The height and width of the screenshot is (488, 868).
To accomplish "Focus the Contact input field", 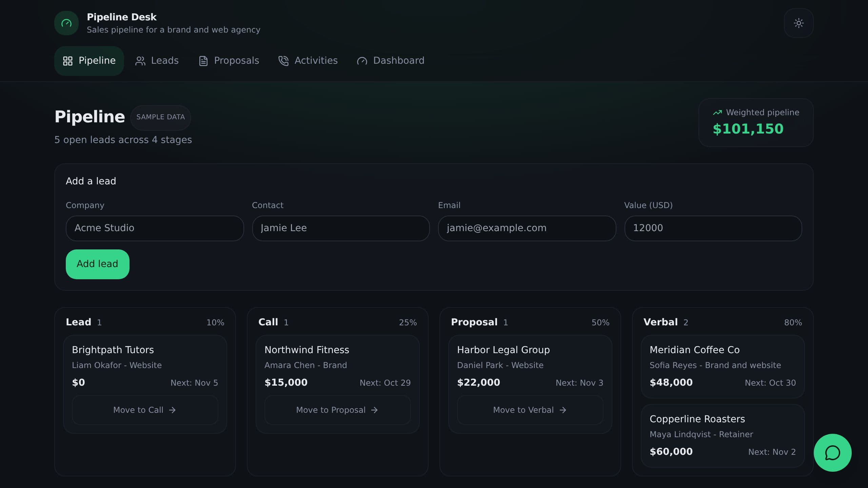I will pyautogui.click(x=341, y=228).
